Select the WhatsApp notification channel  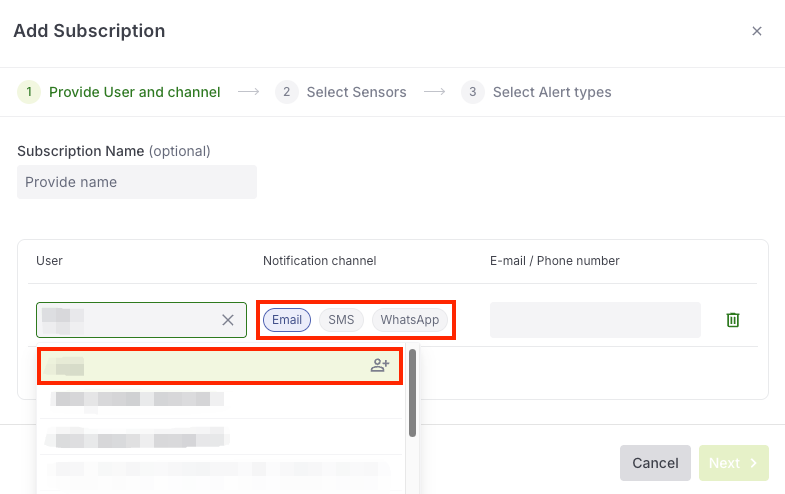pos(410,320)
